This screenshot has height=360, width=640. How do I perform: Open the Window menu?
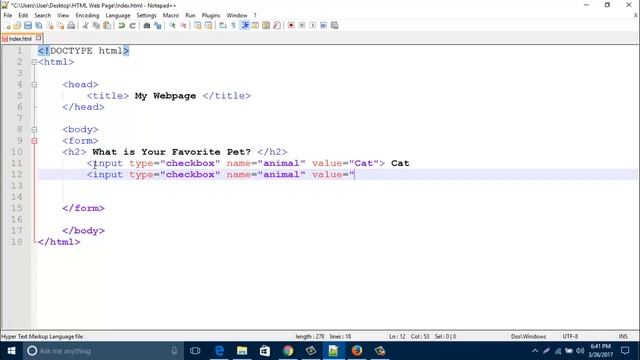(237, 15)
